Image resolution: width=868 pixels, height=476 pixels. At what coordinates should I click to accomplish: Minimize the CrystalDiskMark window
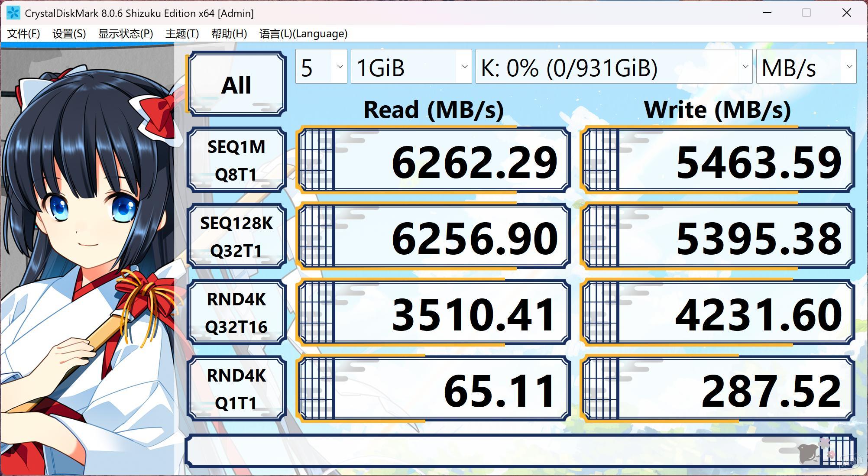[x=767, y=13]
